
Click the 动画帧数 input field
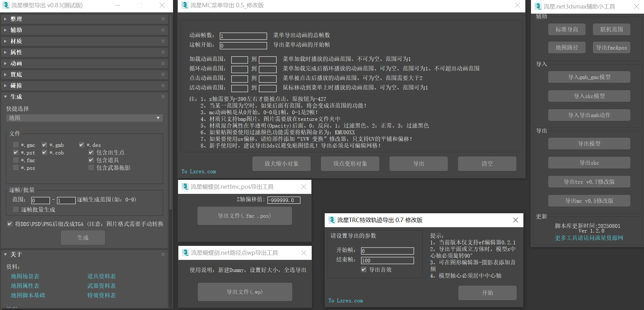243,36
